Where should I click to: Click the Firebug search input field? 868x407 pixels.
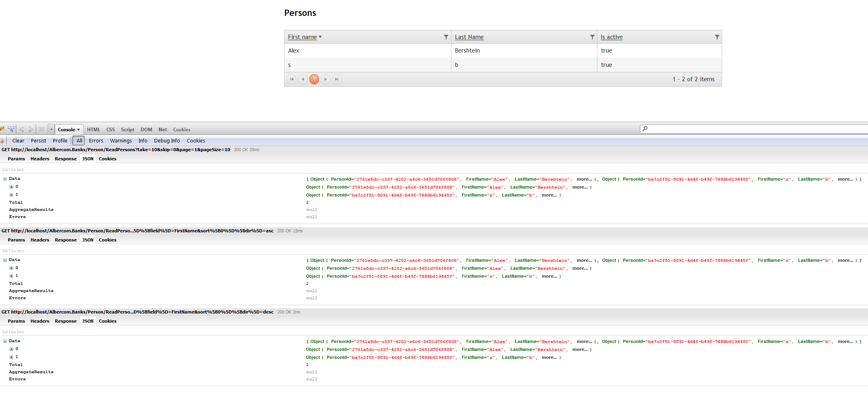[755, 129]
